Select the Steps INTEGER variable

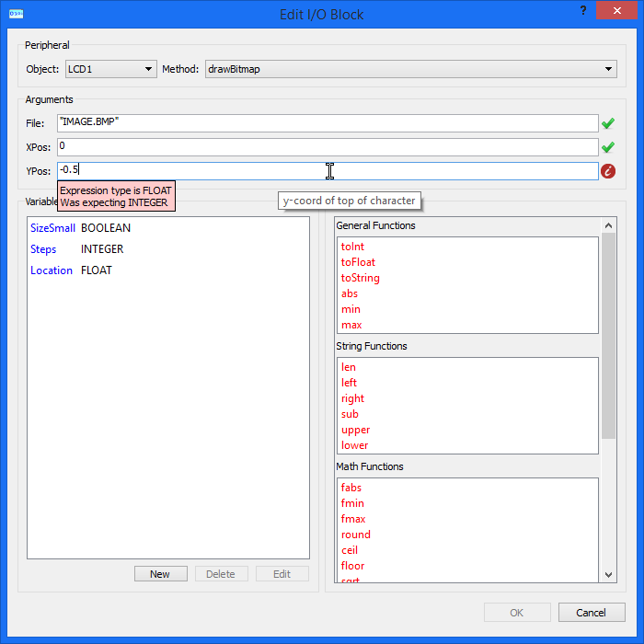tap(76, 249)
